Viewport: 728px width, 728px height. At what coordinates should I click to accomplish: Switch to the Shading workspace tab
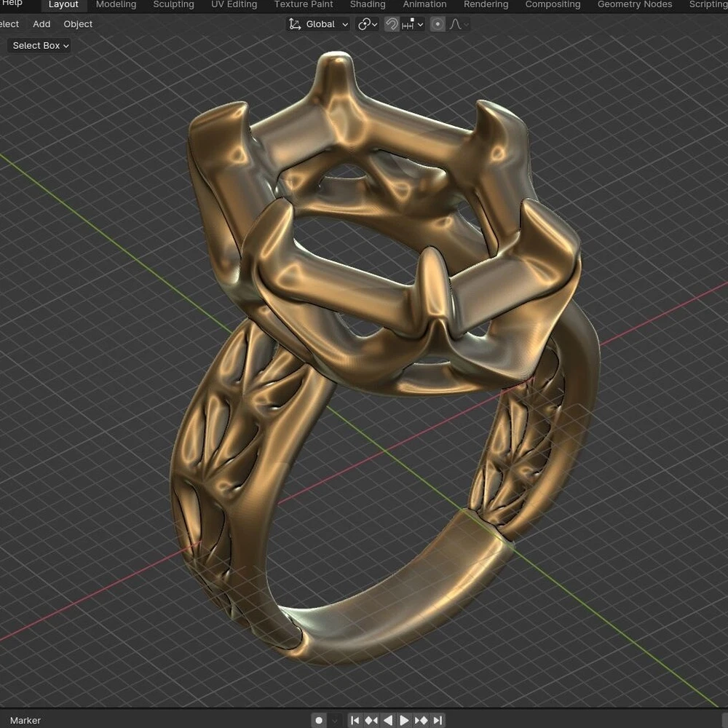pyautogui.click(x=368, y=4)
